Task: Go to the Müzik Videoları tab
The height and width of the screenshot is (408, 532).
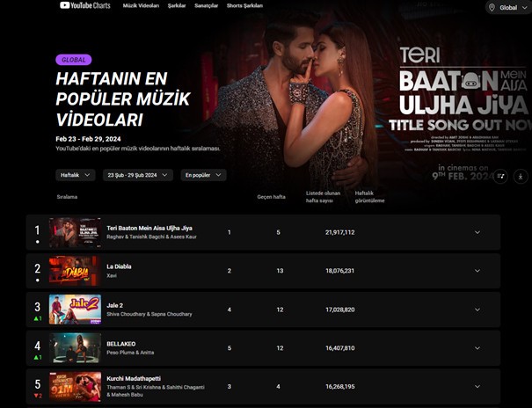Action: (141, 6)
